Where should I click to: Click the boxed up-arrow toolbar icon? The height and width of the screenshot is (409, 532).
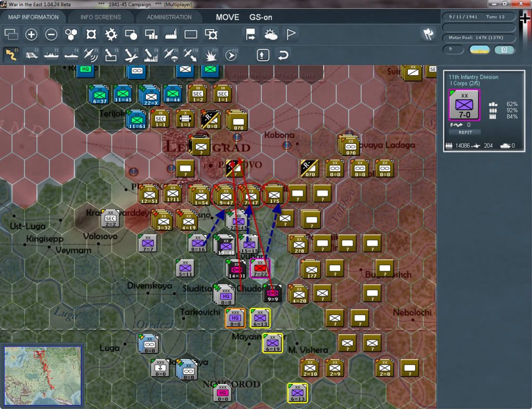[263, 55]
